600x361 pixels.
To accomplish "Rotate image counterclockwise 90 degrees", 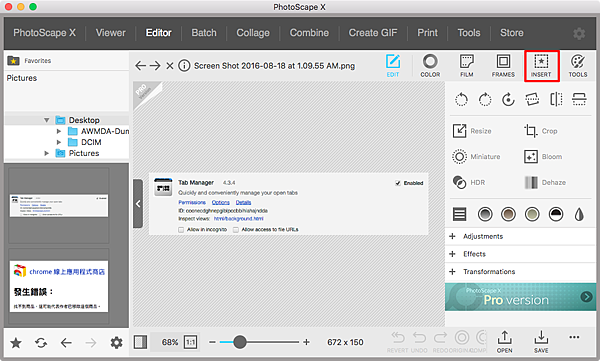I will pos(461,100).
